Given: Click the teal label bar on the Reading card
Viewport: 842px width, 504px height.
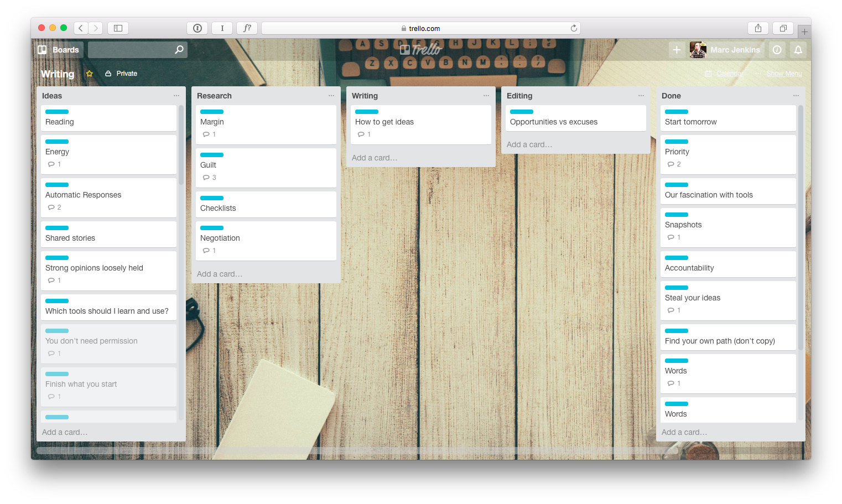Looking at the screenshot, I should coord(56,111).
